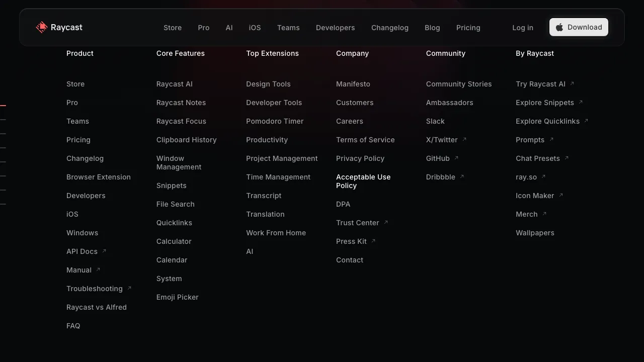Open the Store page from top navigation
This screenshot has height=362, width=644.
point(173,28)
